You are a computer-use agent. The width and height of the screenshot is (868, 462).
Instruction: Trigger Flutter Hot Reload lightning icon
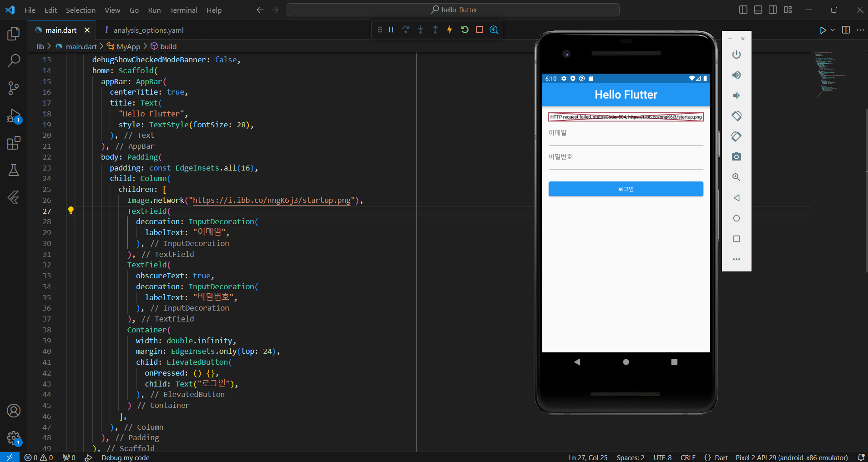pyautogui.click(x=449, y=30)
